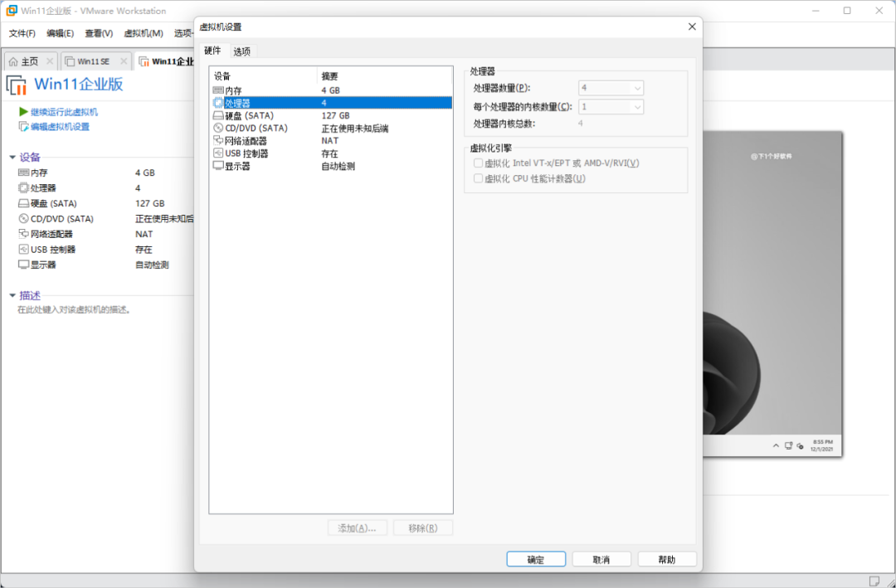The image size is (896, 588).
Task: Click 正在使用未知后端 summary in dialog list
Action: point(355,129)
